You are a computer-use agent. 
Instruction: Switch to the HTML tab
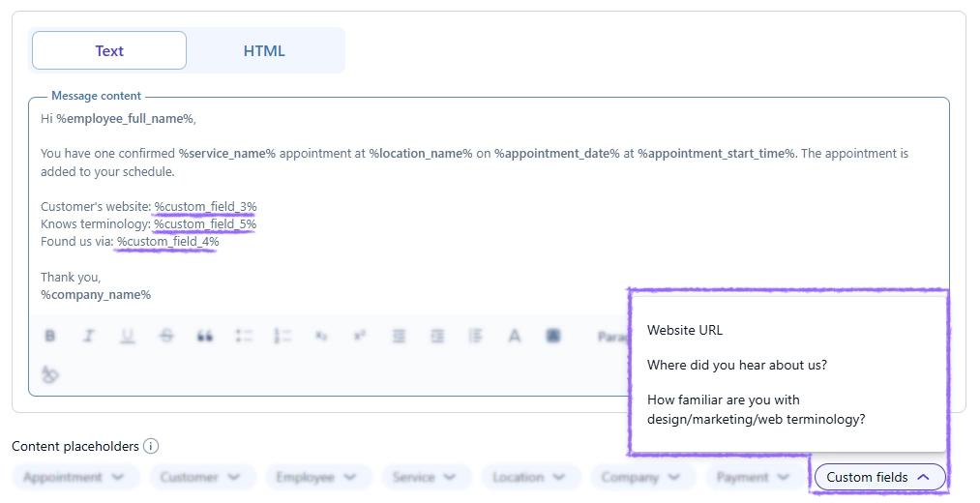tap(264, 50)
